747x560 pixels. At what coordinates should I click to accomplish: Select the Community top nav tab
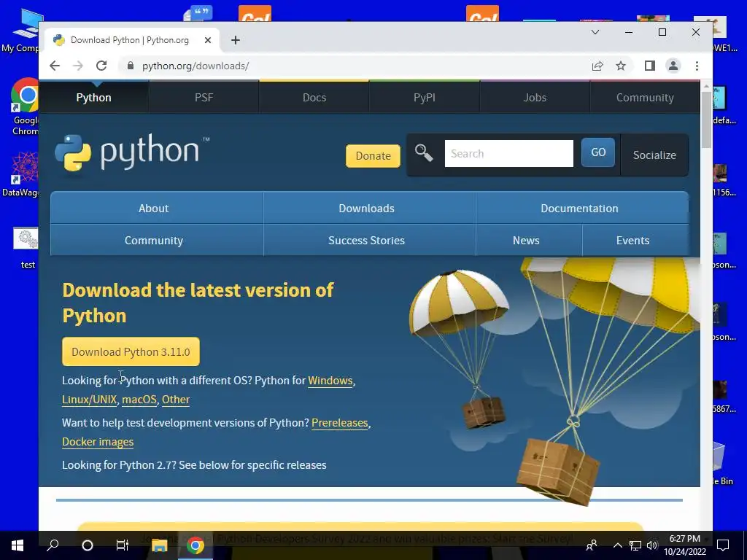click(x=645, y=98)
